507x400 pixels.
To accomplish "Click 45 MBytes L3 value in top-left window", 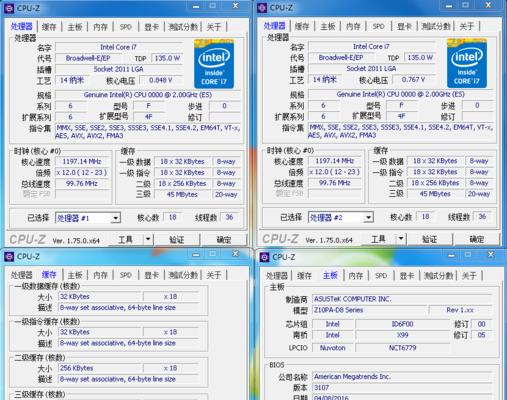I will 182,194.
